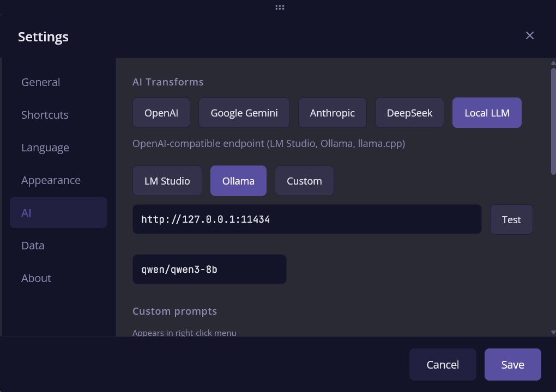Close the Settings dialog with X icon
This screenshot has height=392, width=556.
[529, 36]
